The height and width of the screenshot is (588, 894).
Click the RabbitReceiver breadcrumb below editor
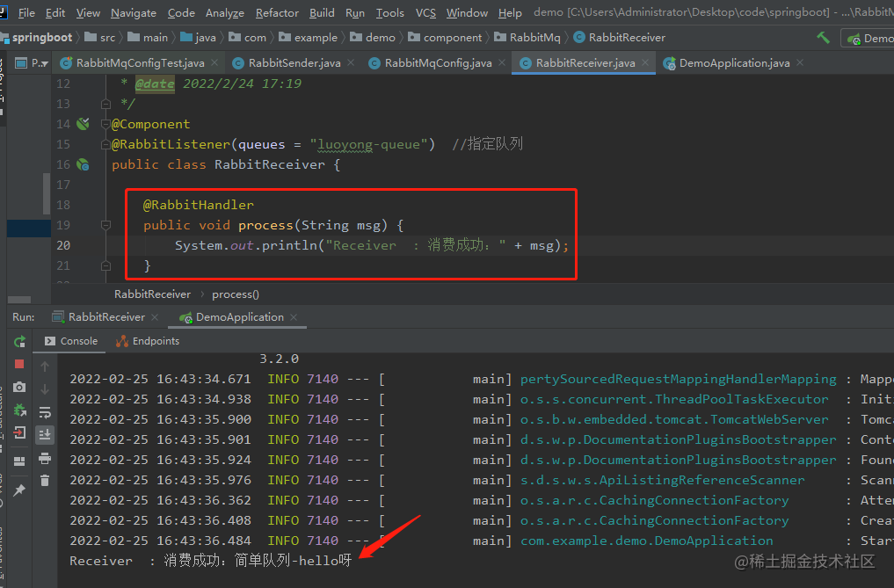(x=152, y=294)
